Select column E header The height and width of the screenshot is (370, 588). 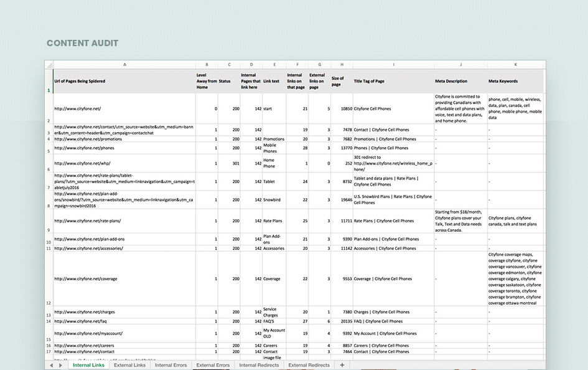pos(274,65)
